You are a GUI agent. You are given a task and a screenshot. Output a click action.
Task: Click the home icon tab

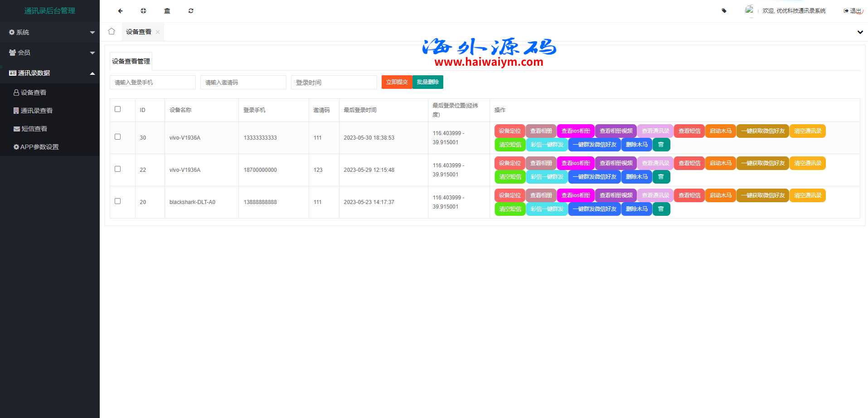tap(112, 32)
